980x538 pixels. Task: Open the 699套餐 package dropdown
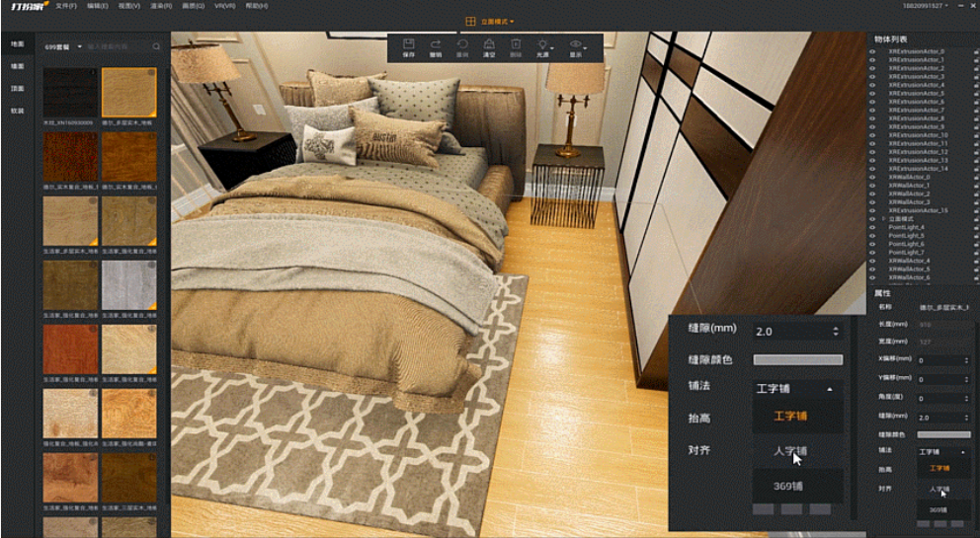pyautogui.click(x=63, y=46)
